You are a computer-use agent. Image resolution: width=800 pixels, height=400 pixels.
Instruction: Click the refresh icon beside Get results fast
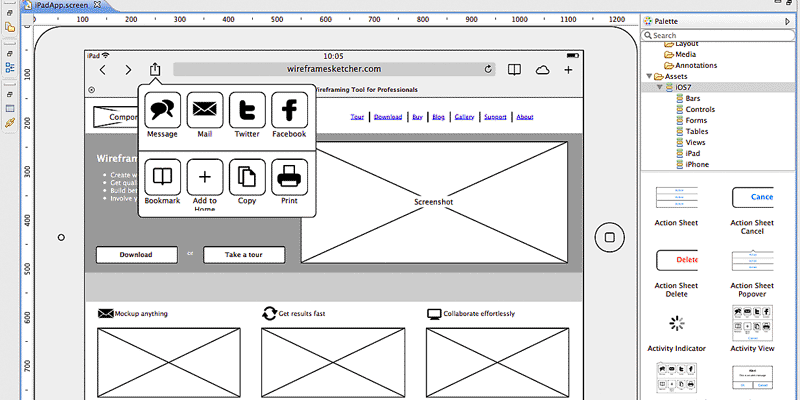(x=269, y=313)
